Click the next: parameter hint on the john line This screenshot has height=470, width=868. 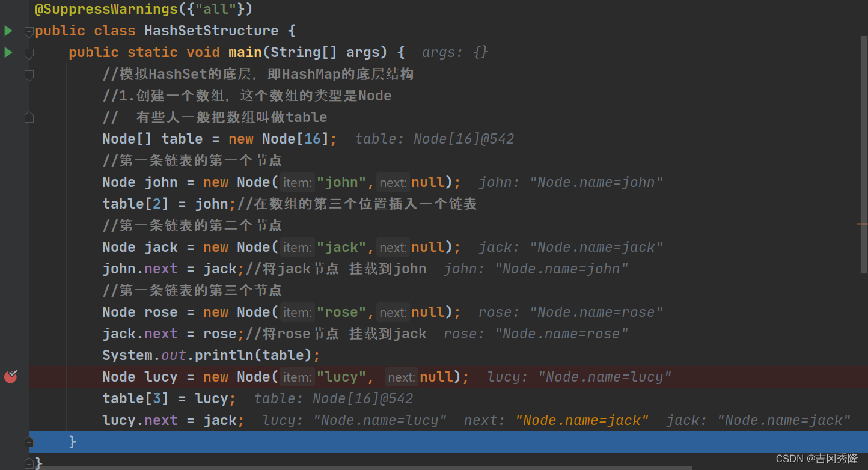click(x=393, y=182)
